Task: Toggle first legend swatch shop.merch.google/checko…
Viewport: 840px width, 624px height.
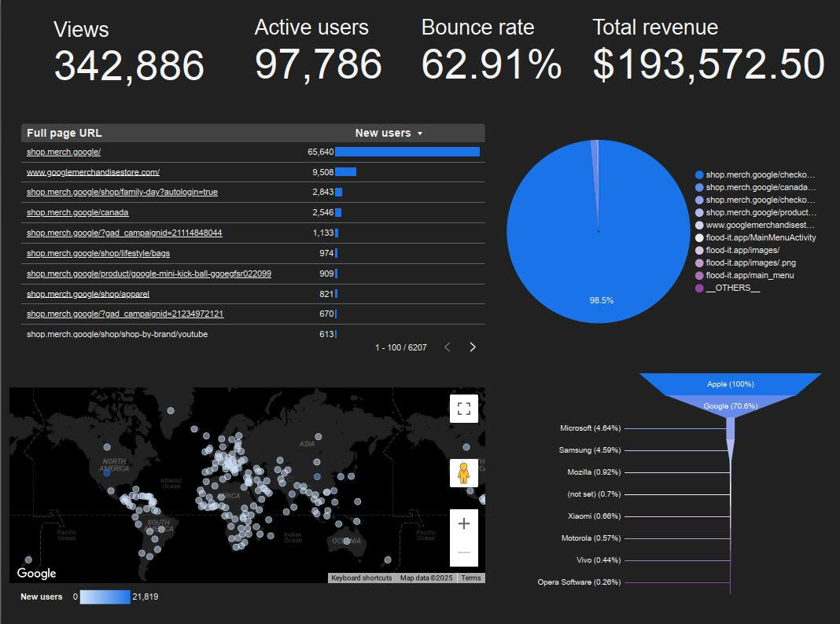Action: [699, 175]
